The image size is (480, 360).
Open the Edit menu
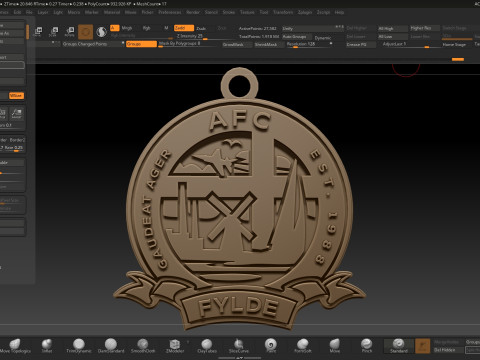click(x=17, y=12)
